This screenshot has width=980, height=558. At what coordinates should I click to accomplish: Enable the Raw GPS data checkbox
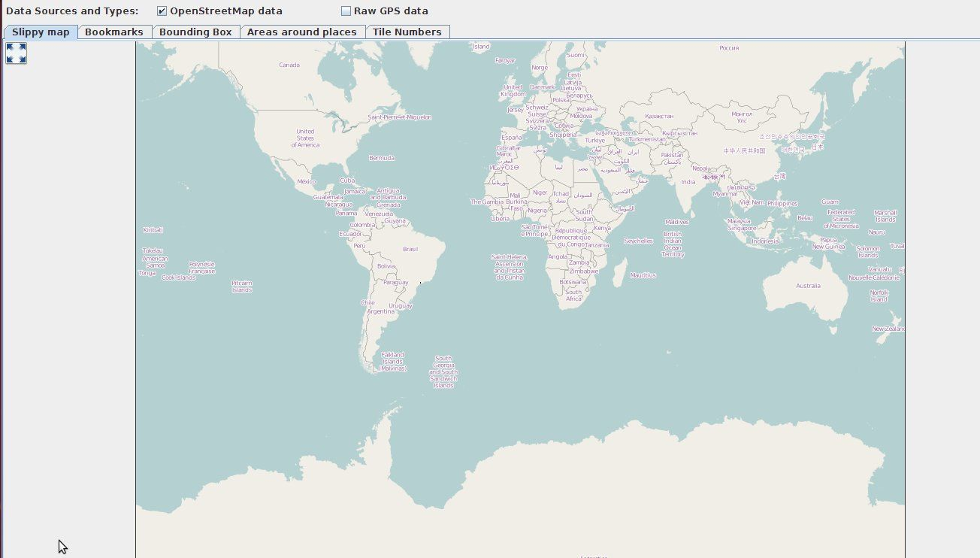pos(346,11)
